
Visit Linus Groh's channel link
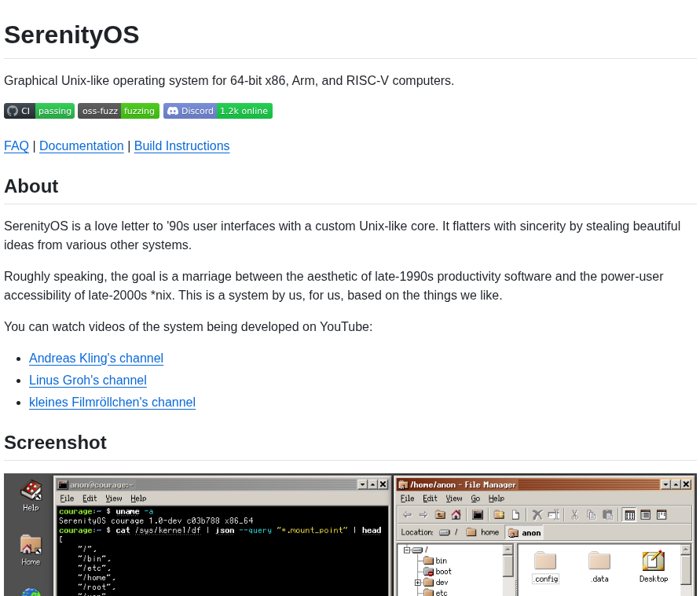click(x=87, y=381)
